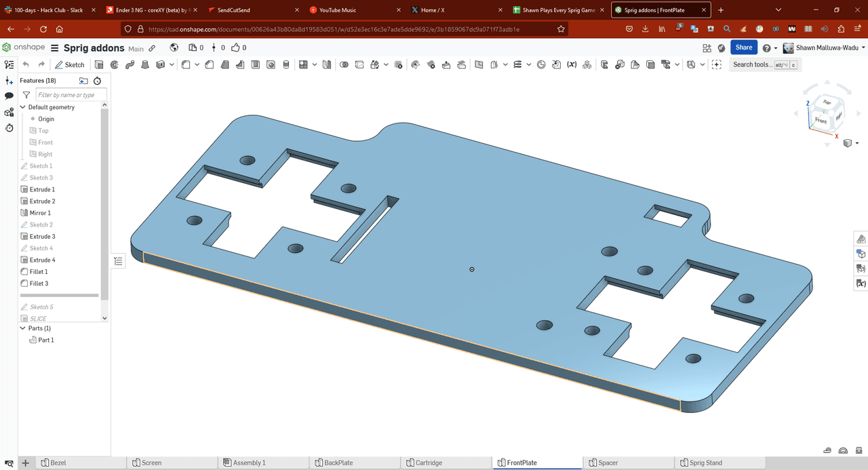
Task: Click the Front face of view cube
Action: pos(821,121)
